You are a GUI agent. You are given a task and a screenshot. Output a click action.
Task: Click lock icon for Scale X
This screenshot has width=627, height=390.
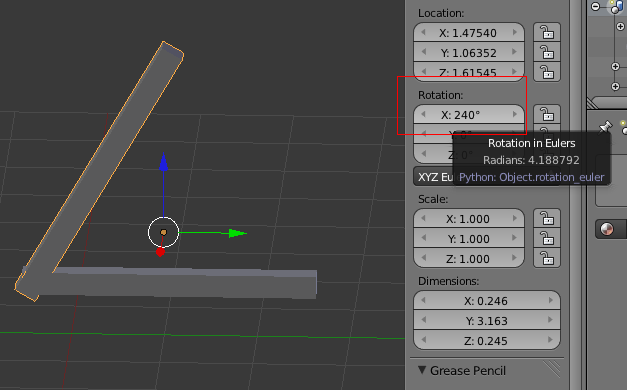pyautogui.click(x=547, y=219)
